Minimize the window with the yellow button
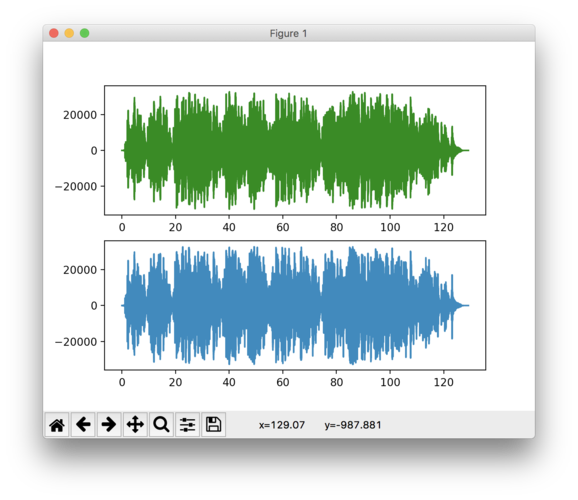This screenshot has height=500, width=578. pyautogui.click(x=69, y=33)
